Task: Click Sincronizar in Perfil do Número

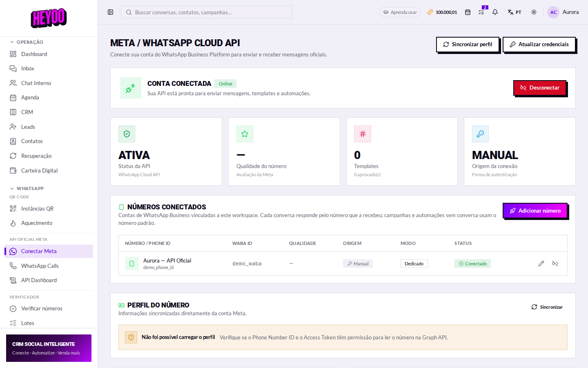Action: point(547,307)
